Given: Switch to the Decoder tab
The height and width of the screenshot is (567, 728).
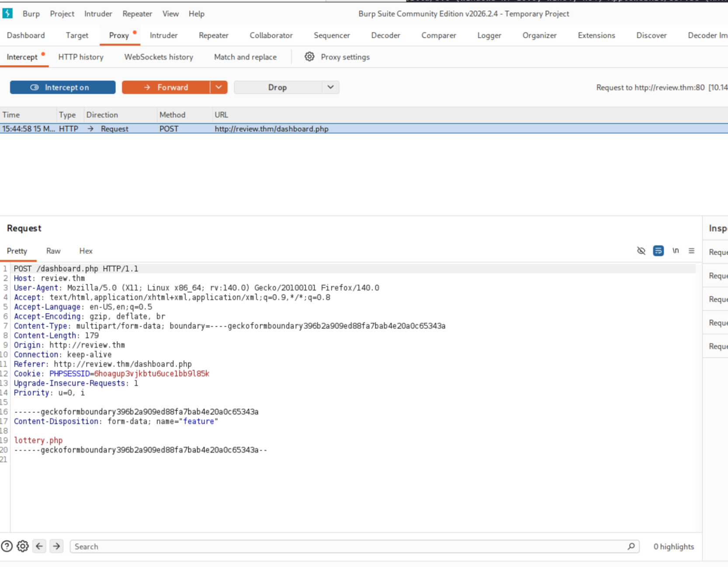Looking at the screenshot, I should click(385, 35).
